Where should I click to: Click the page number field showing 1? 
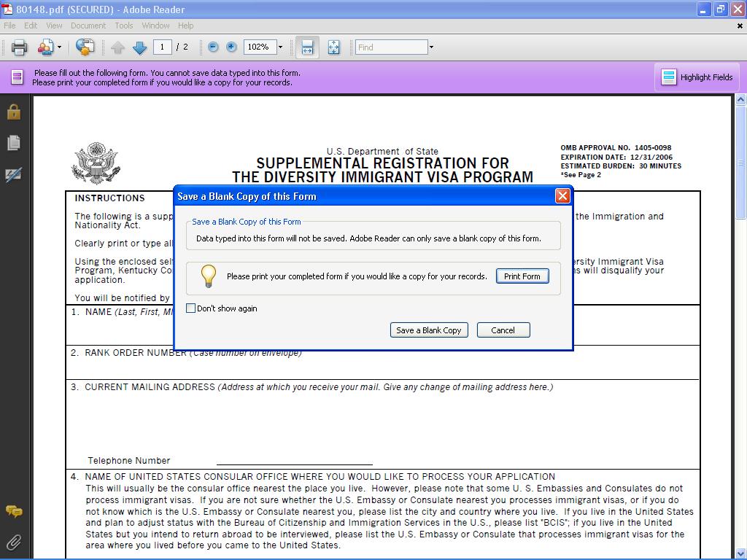(162, 47)
